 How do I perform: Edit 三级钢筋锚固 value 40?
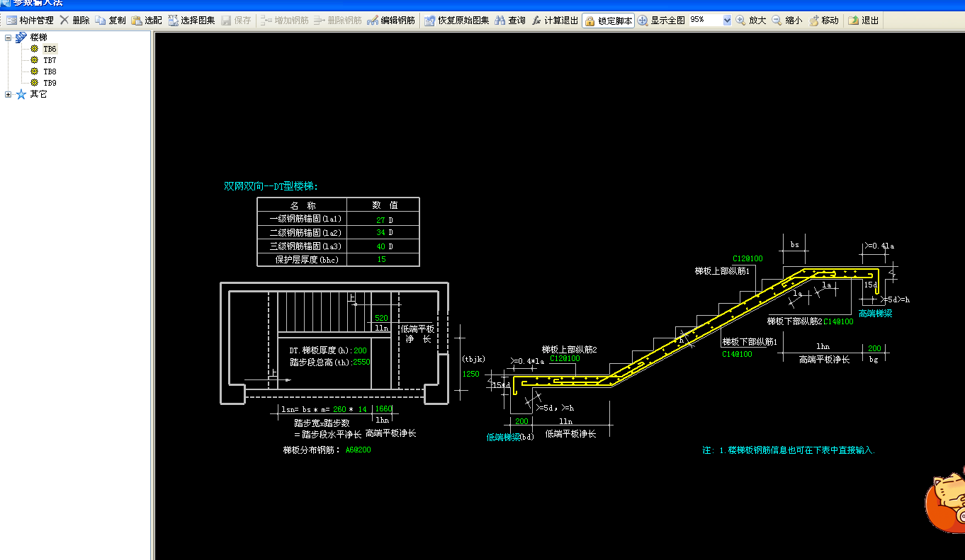[x=380, y=246]
